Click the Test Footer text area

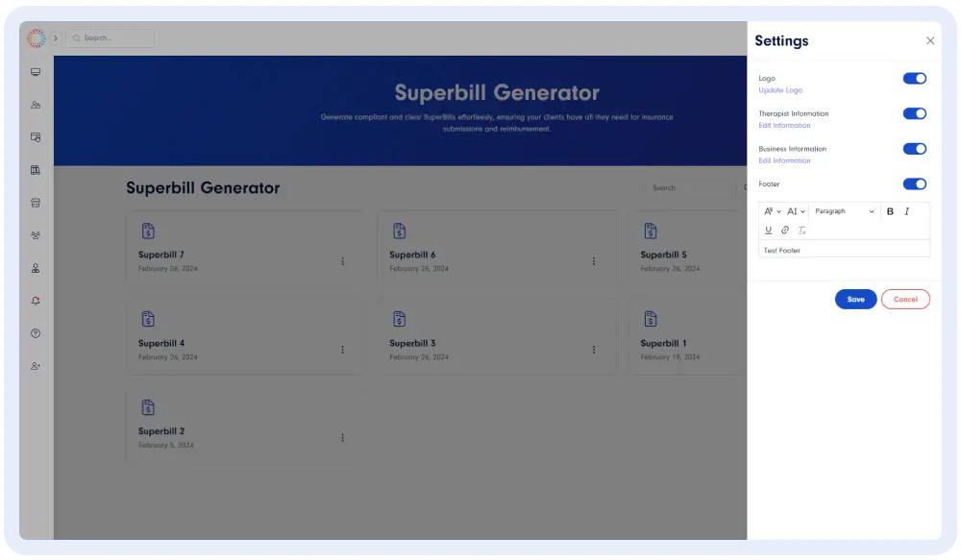pyautogui.click(x=844, y=250)
